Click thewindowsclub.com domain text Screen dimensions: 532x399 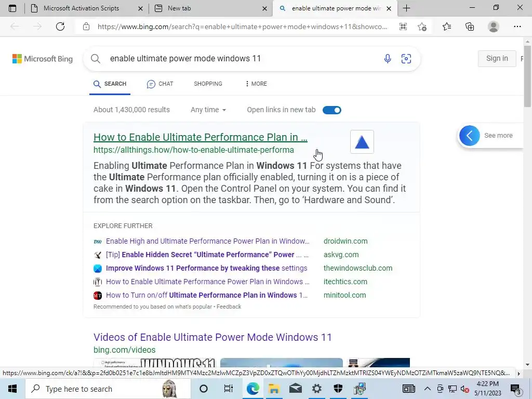coord(358,269)
